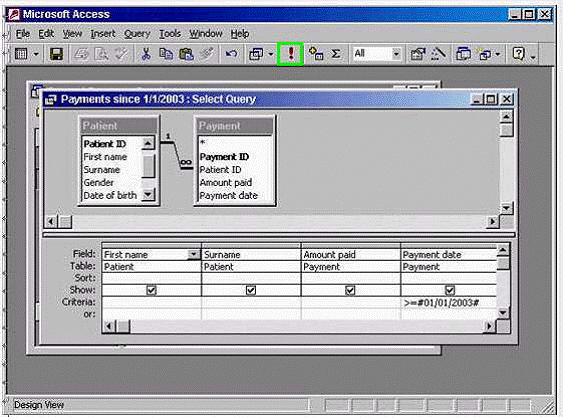Screen dimensions: 563x417
Task: Click the Criteria cell under Amount paid
Action: click(350, 302)
